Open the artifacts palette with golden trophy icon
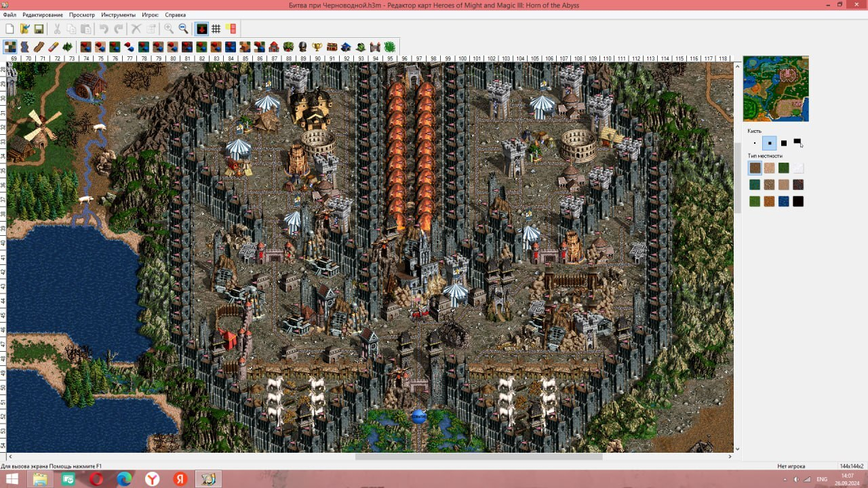This screenshot has width=868, height=488. click(317, 47)
